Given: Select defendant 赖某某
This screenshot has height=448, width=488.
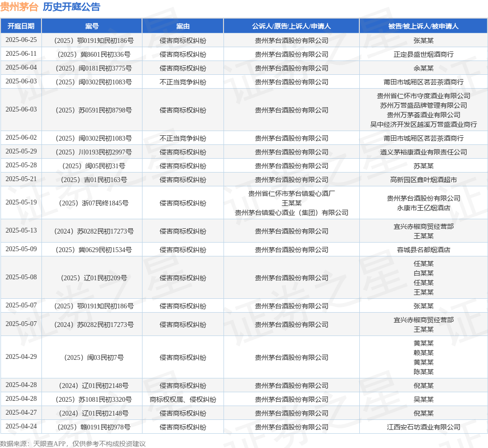Looking at the screenshot, I should (423, 353).
